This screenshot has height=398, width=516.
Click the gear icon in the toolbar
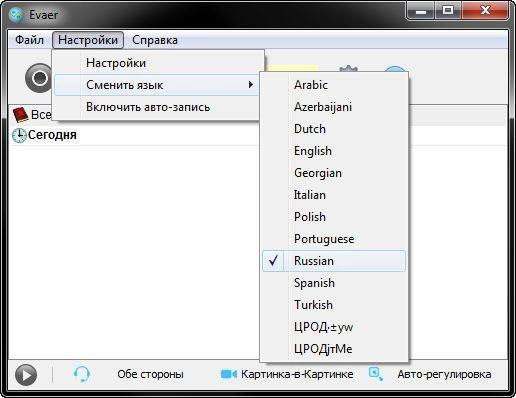(x=348, y=69)
